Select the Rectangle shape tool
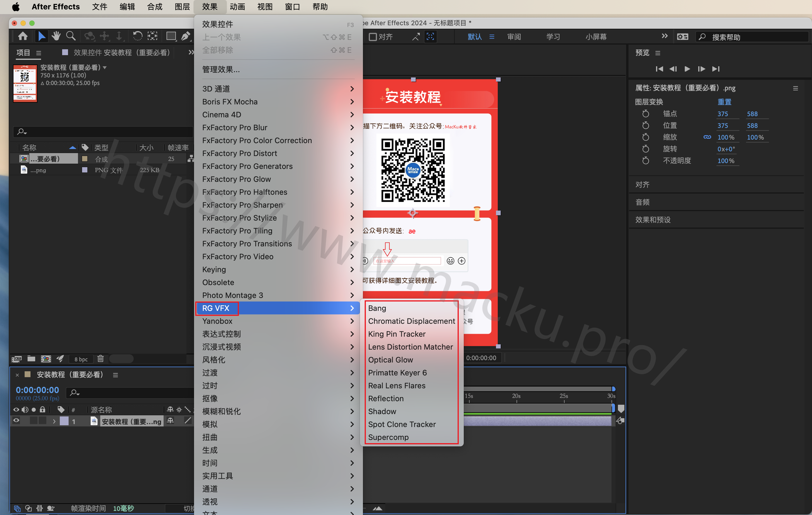The width and height of the screenshot is (812, 515). pyautogui.click(x=171, y=36)
